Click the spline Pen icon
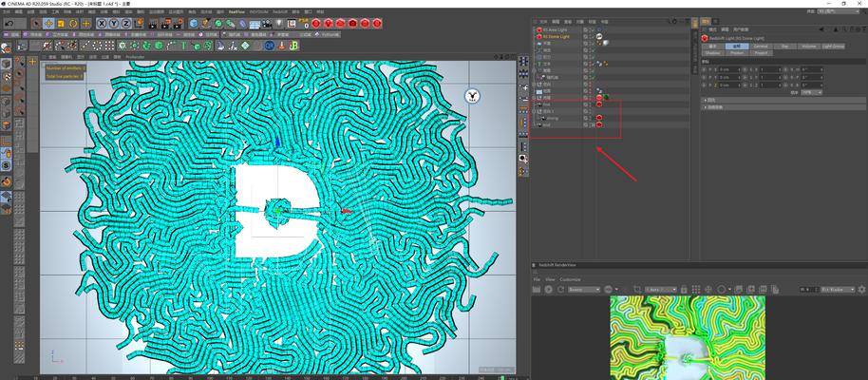This screenshot has height=380, width=868. (x=205, y=23)
